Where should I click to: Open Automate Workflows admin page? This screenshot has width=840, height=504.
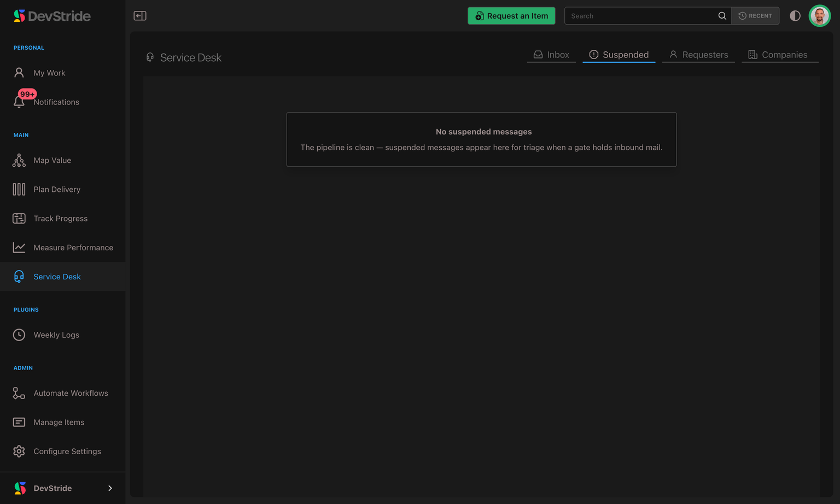pos(63,393)
